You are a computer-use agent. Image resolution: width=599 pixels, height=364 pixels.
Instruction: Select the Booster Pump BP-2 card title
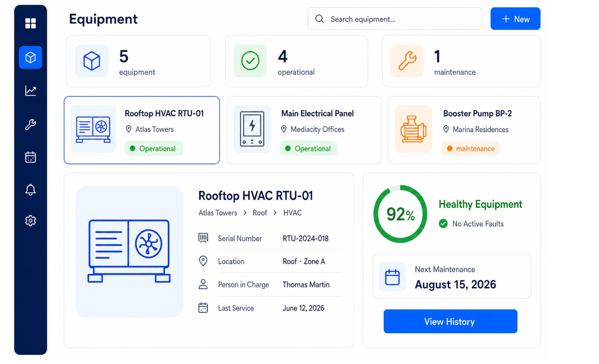[x=477, y=114]
